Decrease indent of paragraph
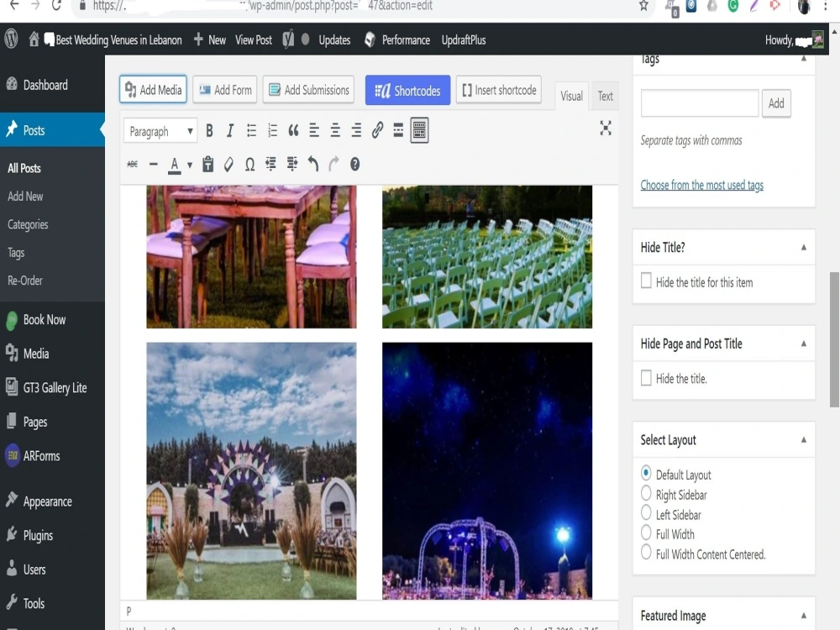This screenshot has height=630, width=840. click(x=270, y=164)
